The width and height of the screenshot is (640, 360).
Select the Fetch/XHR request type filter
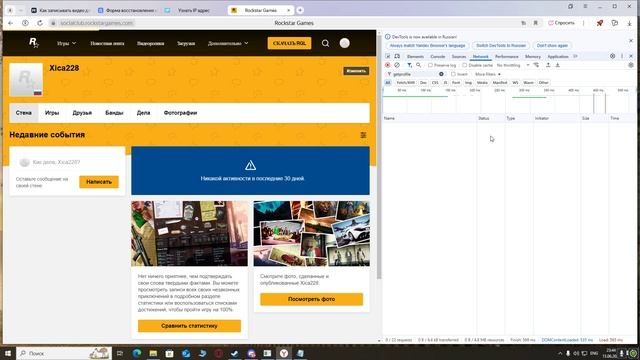tap(406, 82)
